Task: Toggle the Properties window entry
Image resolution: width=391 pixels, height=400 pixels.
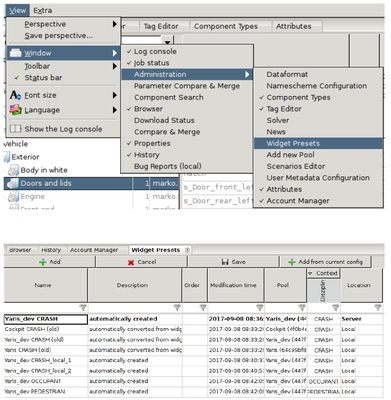Action: point(187,143)
